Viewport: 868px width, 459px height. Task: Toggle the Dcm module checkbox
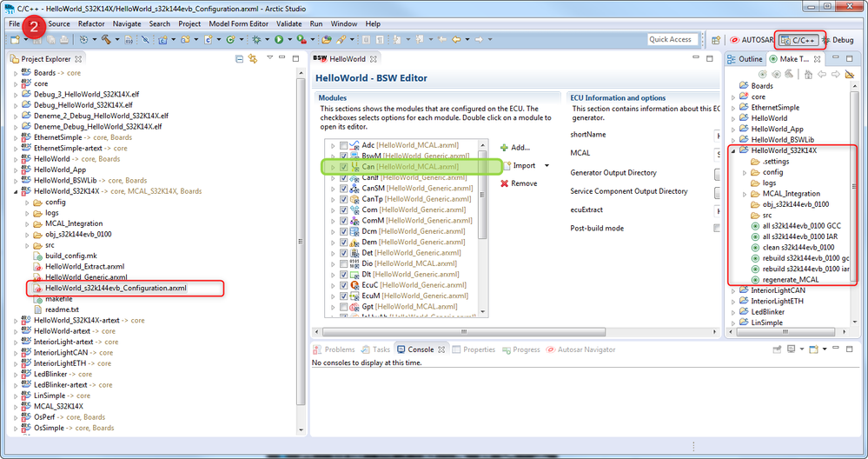coord(344,231)
